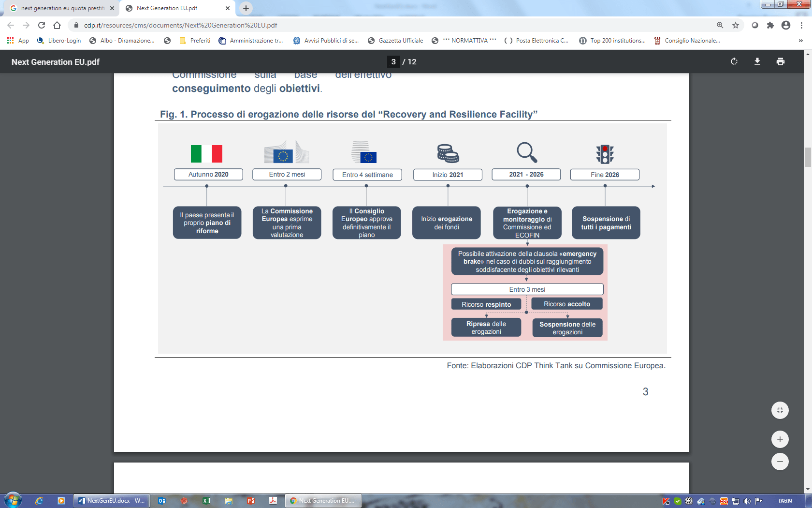Click the Fig. 1. Processo di erogazione heading
The width and height of the screenshot is (812, 508).
pyautogui.click(x=348, y=115)
